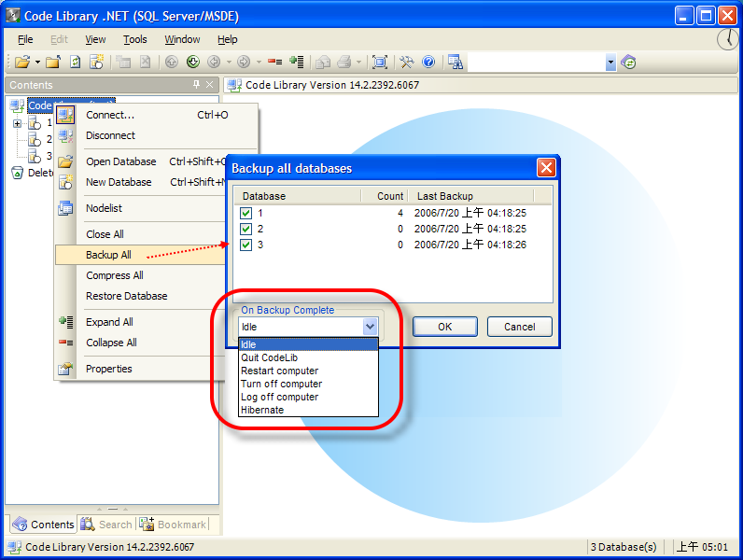
Task: Click the Last Backup column header
Action: tap(471, 196)
